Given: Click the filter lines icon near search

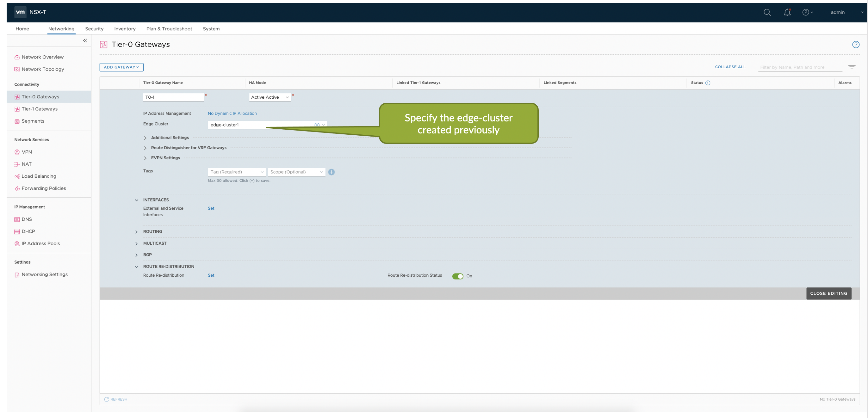Looking at the screenshot, I should (852, 67).
